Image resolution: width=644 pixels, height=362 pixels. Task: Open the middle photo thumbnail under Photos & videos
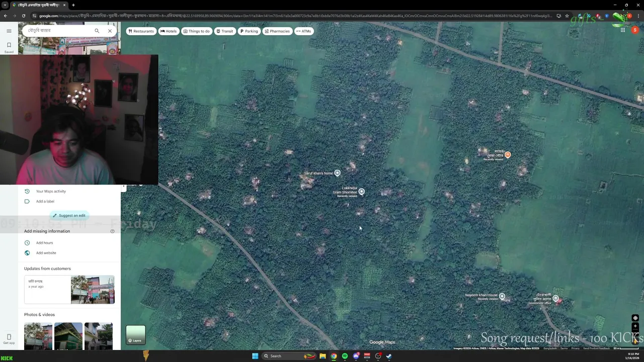(68, 336)
